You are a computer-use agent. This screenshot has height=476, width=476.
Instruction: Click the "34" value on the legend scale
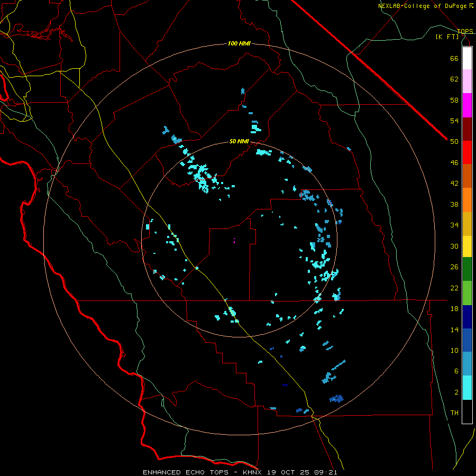coord(454,225)
